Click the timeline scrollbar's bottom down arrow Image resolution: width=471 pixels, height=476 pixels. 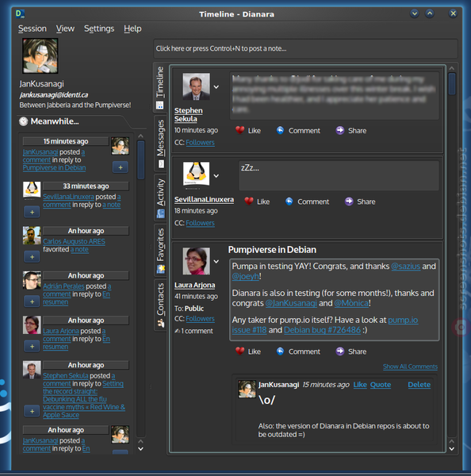pos(452,449)
